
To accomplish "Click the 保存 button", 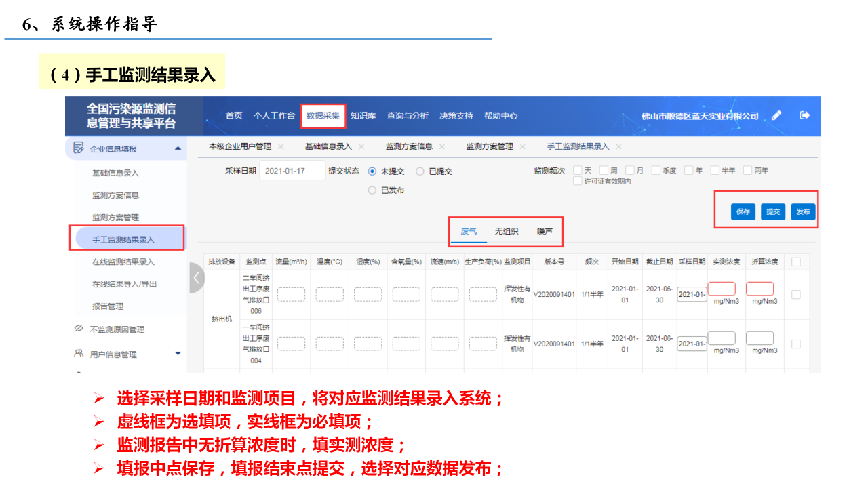I will pyautogui.click(x=743, y=211).
